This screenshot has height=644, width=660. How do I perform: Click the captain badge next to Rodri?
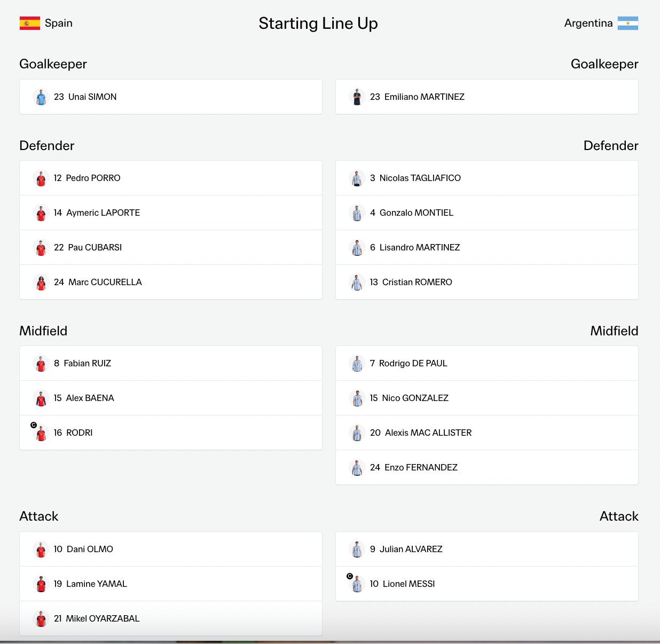tap(34, 425)
